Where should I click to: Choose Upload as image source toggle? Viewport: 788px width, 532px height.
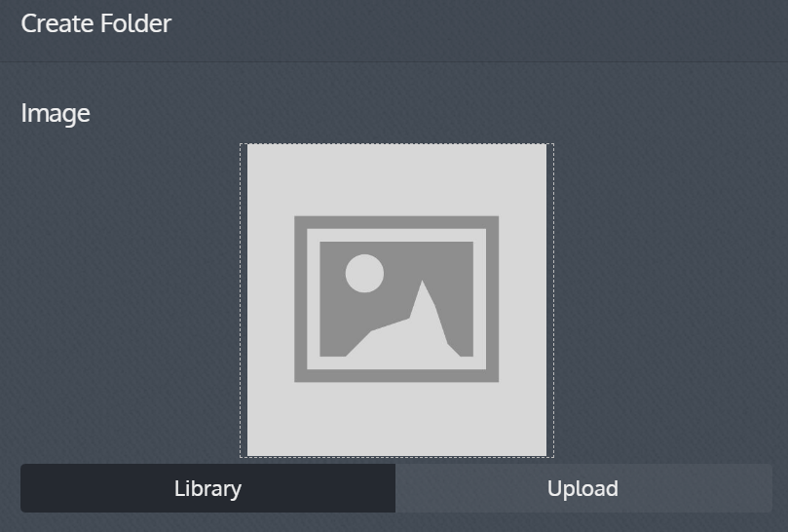[x=583, y=488]
